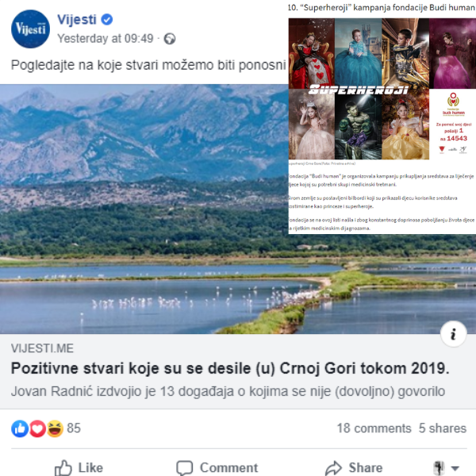This screenshot has width=476, height=476.
Task: Open the Vijesti page profile picture
Action: [x=30, y=29]
